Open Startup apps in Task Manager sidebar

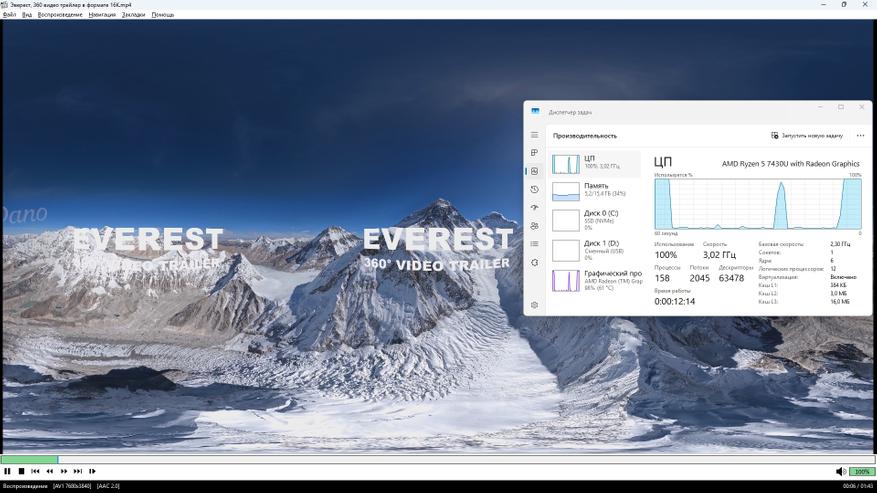pyautogui.click(x=535, y=208)
